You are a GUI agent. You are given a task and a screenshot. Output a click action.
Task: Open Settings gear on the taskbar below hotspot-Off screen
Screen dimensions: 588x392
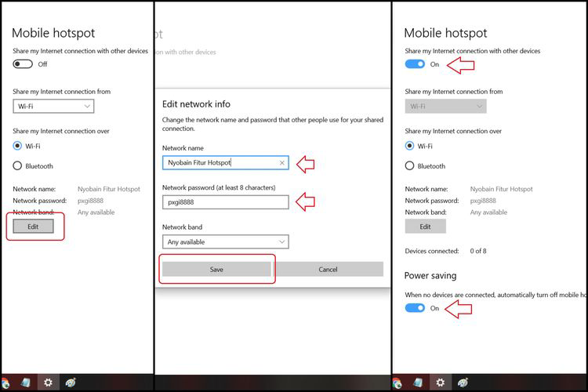click(48, 383)
